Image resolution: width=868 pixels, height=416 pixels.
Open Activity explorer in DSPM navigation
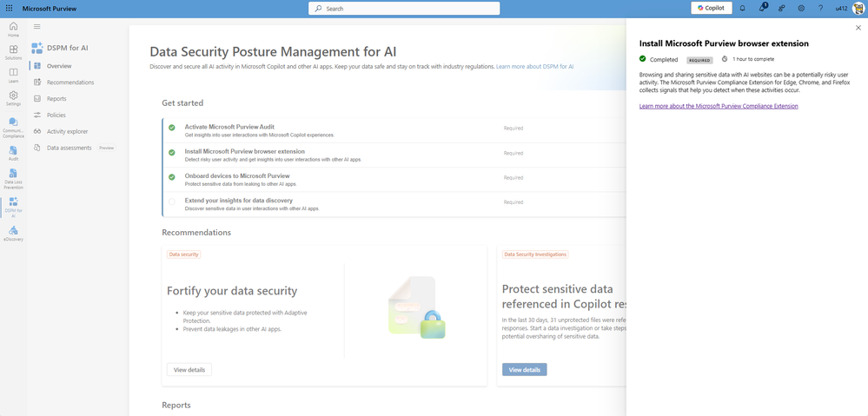(x=67, y=131)
